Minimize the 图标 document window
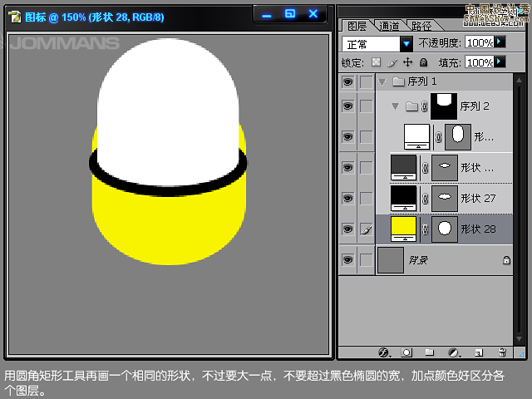The height and width of the screenshot is (399, 532). 267,15
